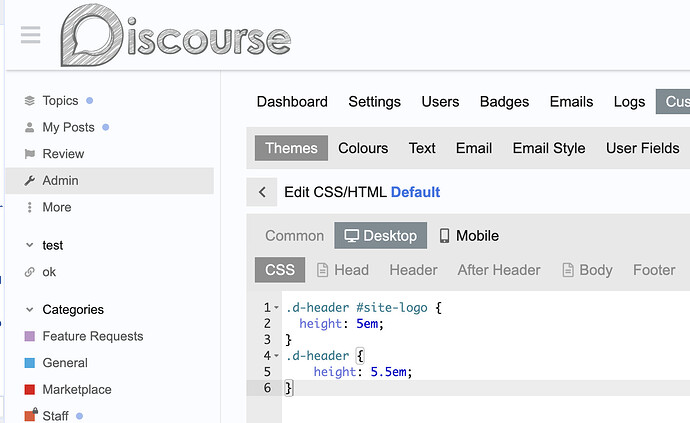Select the User Fields sub-tab
The width and height of the screenshot is (690, 423).
(642, 148)
